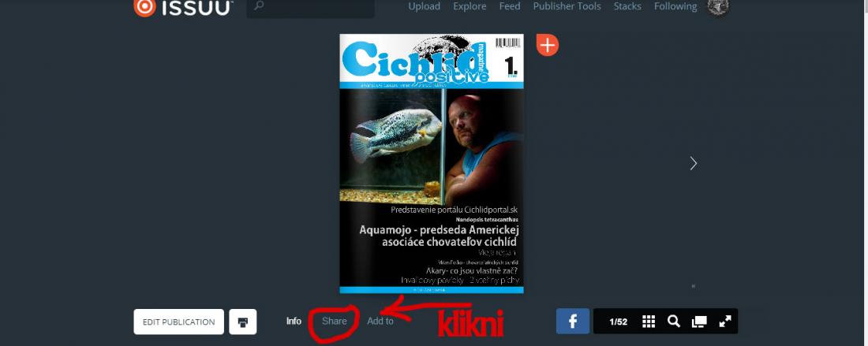This screenshot has height=346, width=868.
Task: Open the Upload menu item
Action: [424, 6]
